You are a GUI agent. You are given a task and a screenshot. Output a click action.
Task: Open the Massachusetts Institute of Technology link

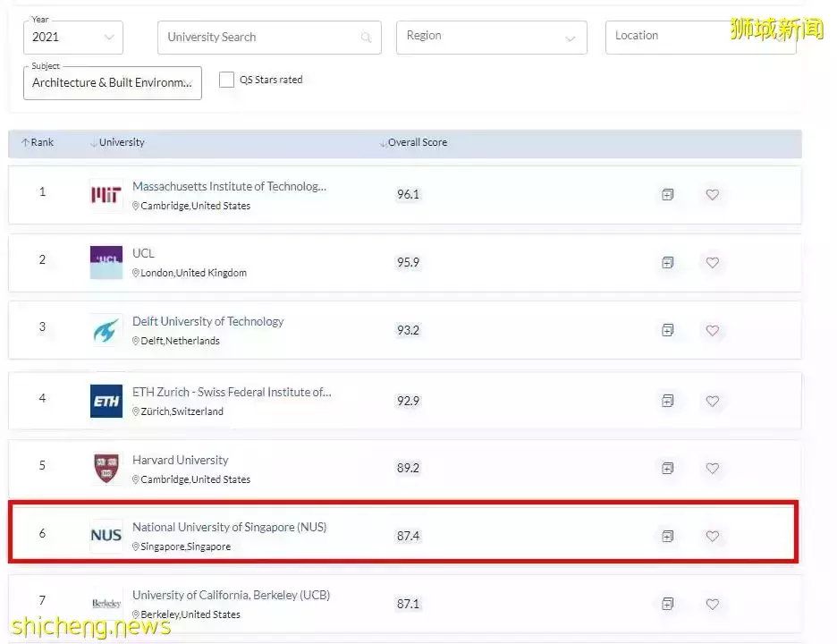coord(229,187)
